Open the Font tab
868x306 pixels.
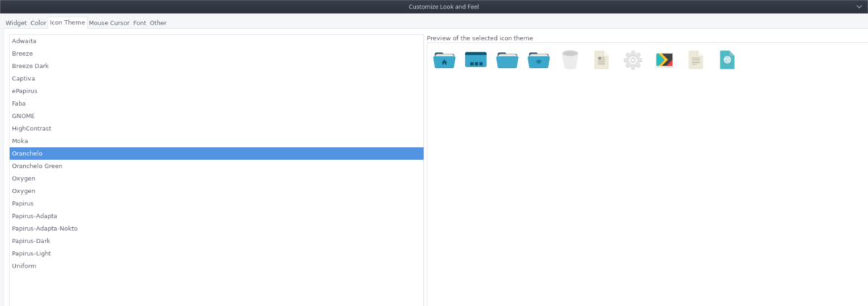[x=140, y=22]
